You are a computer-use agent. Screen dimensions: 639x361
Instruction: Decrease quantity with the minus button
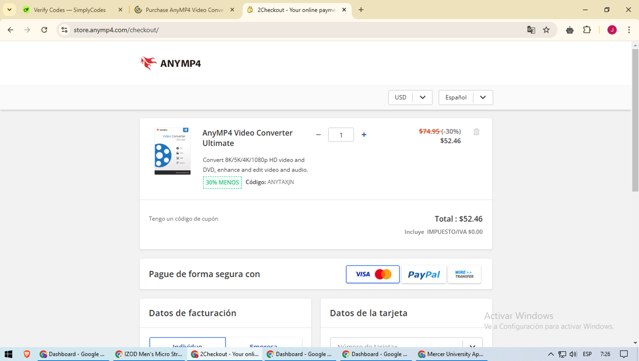click(318, 134)
